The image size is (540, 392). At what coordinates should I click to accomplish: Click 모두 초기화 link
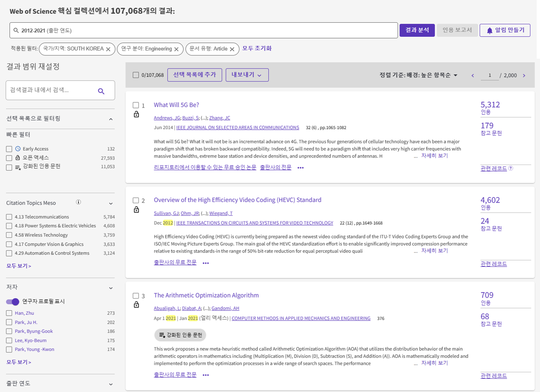[x=257, y=48]
